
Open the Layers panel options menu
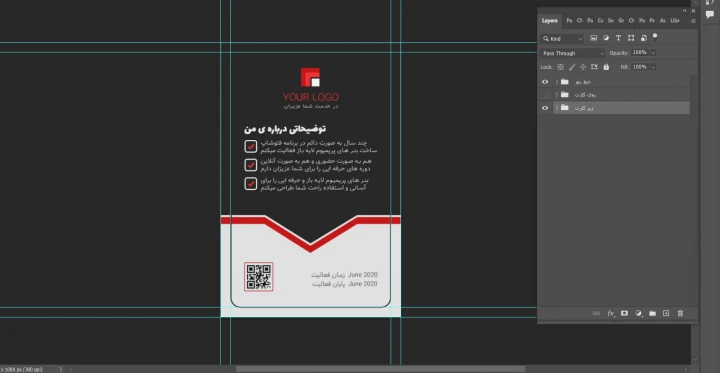click(x=693, y=21)
